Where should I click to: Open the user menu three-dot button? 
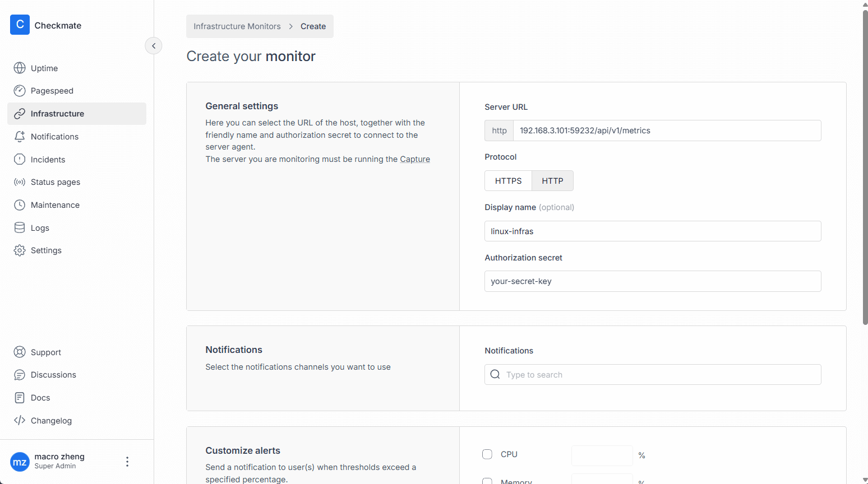pos(127,462)
